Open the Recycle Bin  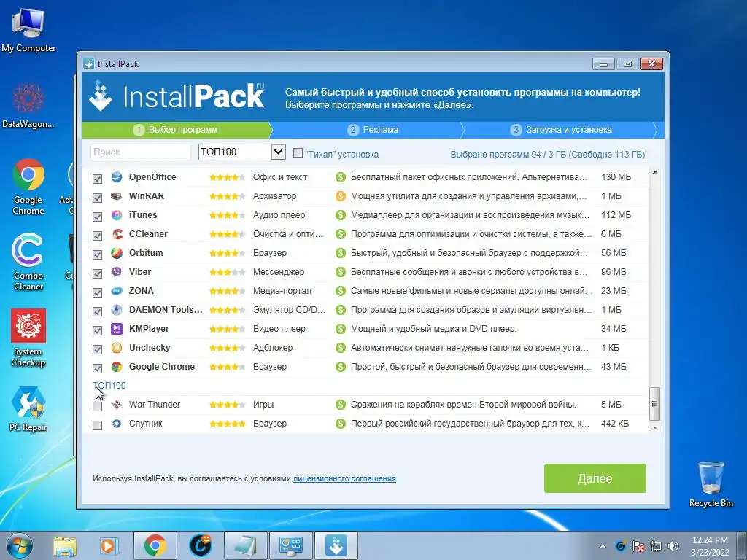(x=711, y=484)
